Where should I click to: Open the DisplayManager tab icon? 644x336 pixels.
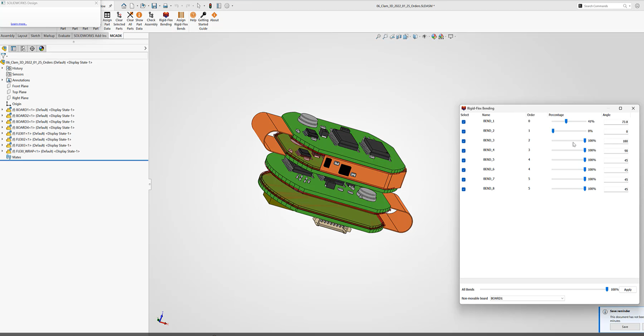pos(42,48)
